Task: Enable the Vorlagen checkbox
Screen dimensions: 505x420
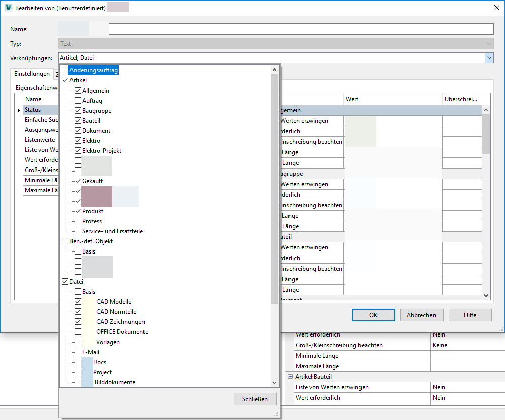Action: click(78, 342)
